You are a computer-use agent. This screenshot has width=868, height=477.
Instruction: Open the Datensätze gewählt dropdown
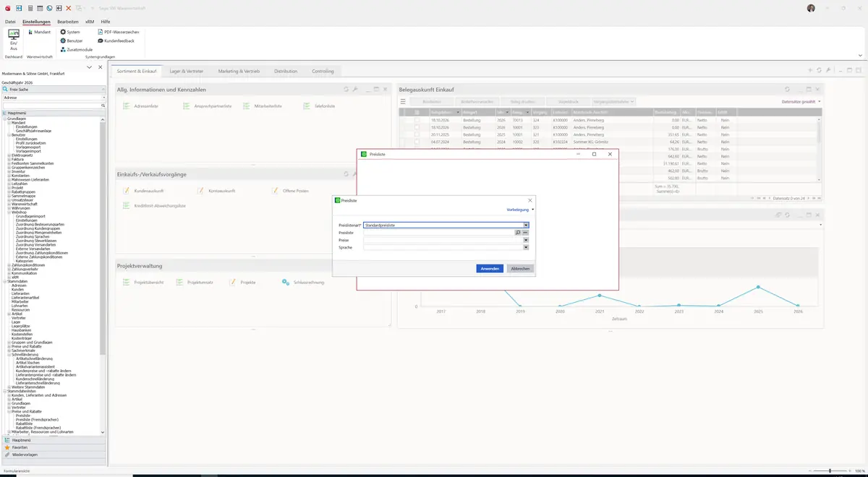801,102
